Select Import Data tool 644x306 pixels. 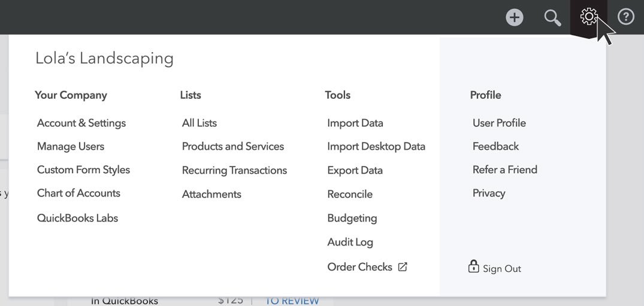355,123
